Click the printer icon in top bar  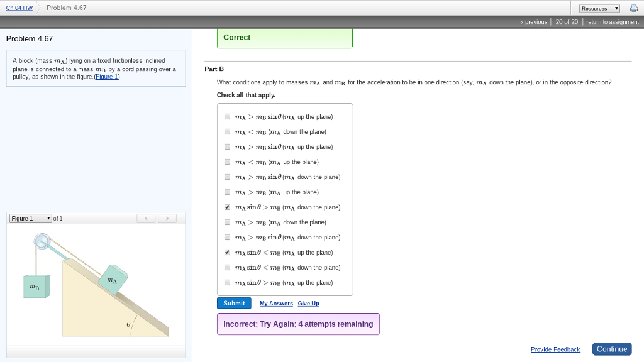[x=634, y=8]
